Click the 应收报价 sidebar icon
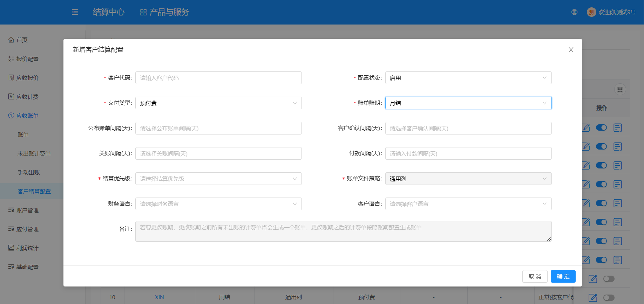The width and height of the screenshot is (644, 304). [x=11, y=77]
